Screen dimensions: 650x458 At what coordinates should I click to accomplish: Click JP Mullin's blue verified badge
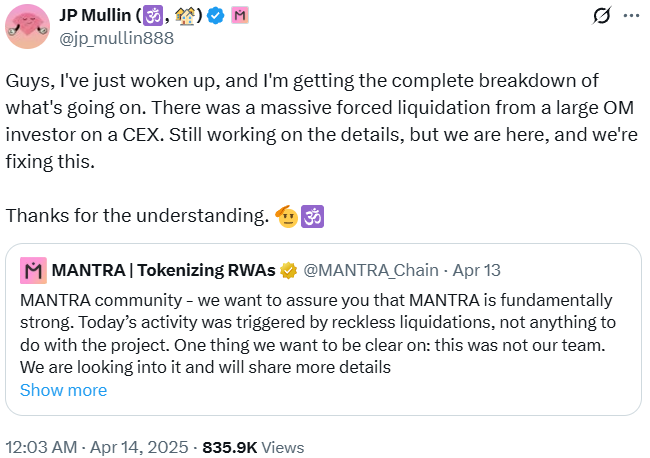[214, 16]
